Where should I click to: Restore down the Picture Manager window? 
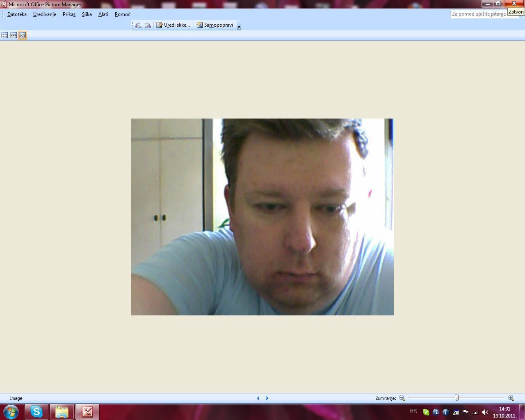(498, 4)
